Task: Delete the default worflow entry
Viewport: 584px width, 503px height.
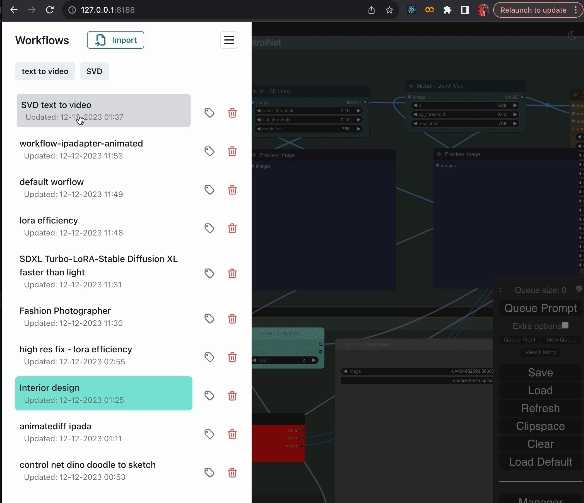Action: (x=232, y=190)
